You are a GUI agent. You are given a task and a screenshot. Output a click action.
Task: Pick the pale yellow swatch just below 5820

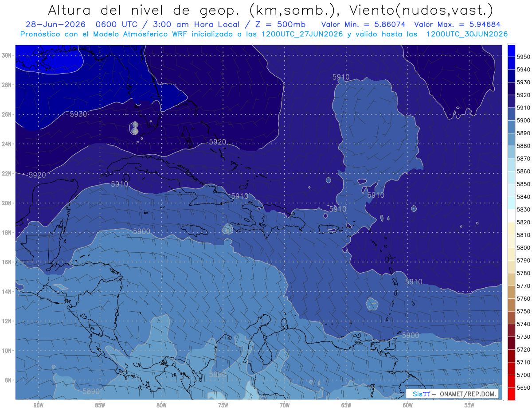511,228
